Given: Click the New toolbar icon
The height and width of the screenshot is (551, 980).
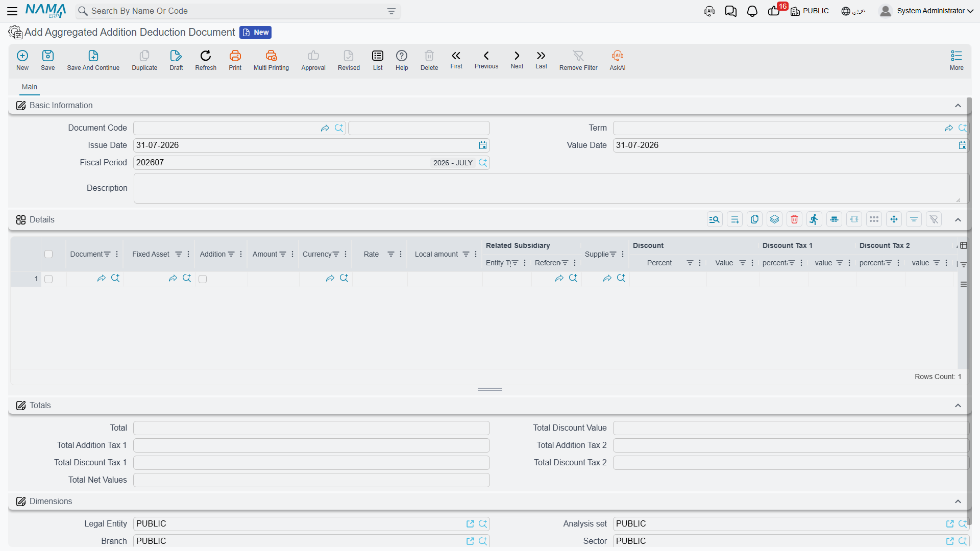Looking at the screenshot, I should (x=22, y=60).
